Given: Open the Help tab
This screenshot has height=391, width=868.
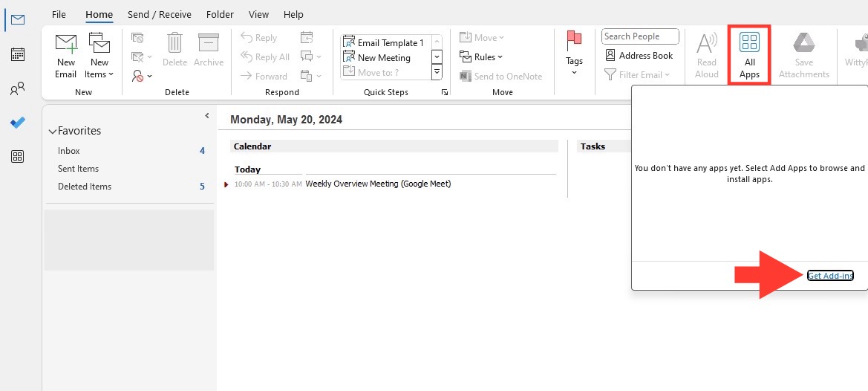Looking at the screenshot, I should [x=293, y=14].
